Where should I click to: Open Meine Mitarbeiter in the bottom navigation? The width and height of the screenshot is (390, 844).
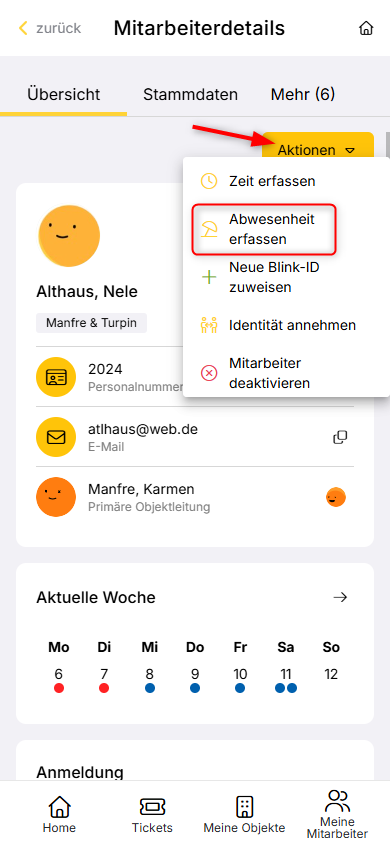click(x=337, y=815)
